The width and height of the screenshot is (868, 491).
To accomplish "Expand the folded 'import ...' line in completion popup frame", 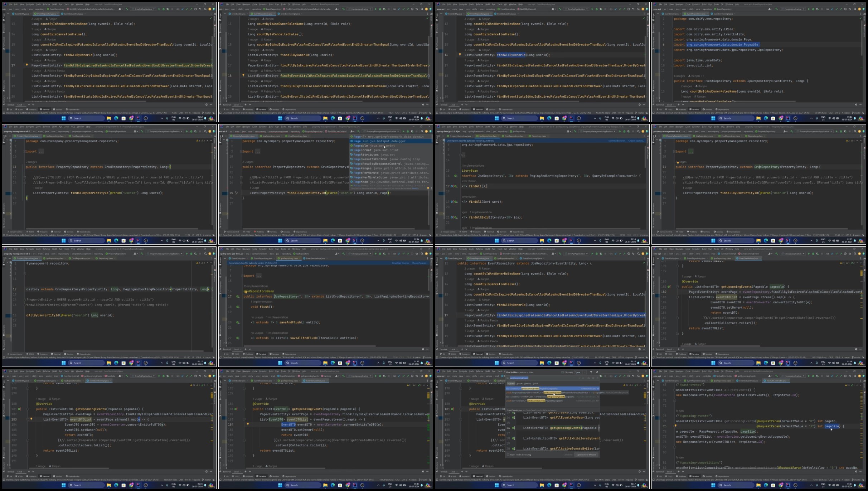I will tap(257, 151).
